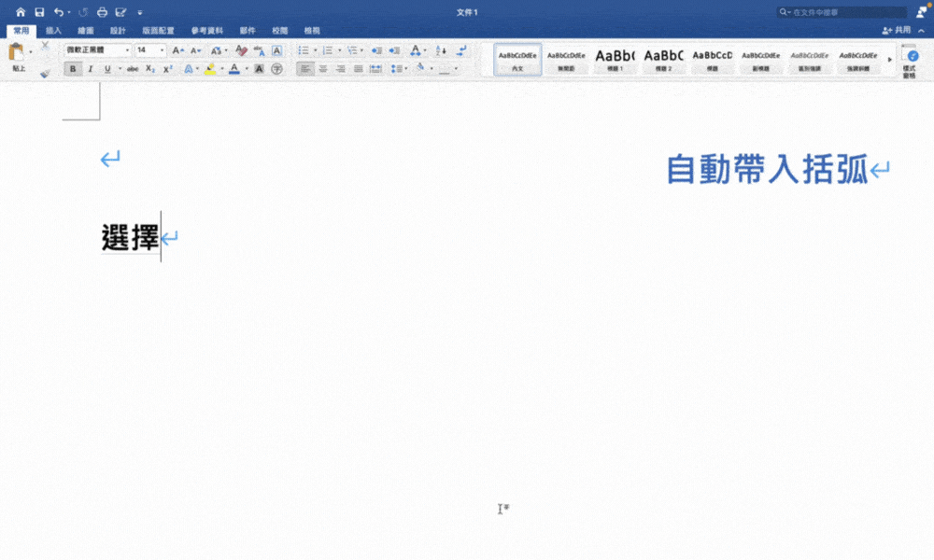The image size is (934, 560).
Task: Apply bulleted list
Action: tap(304, 50)
